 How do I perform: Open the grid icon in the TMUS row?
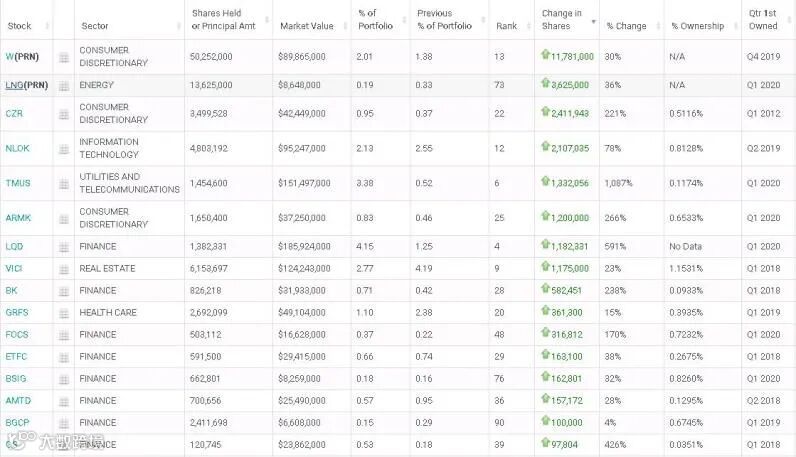(63, 184)
